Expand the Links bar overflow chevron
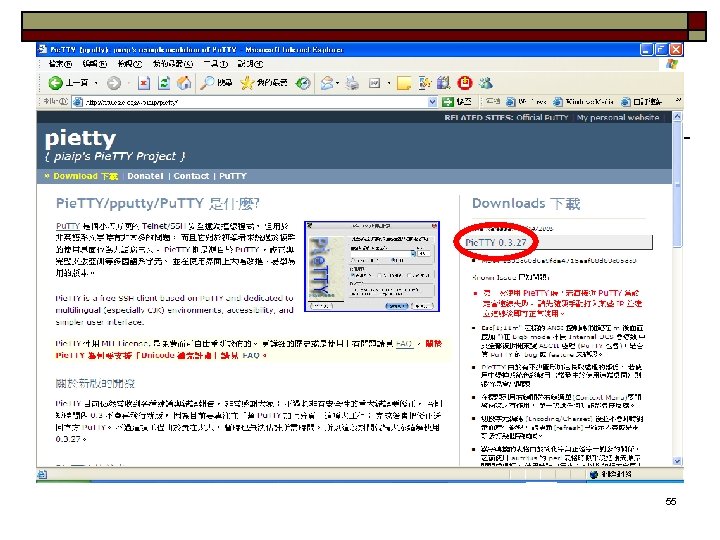 tap(678, 100)
